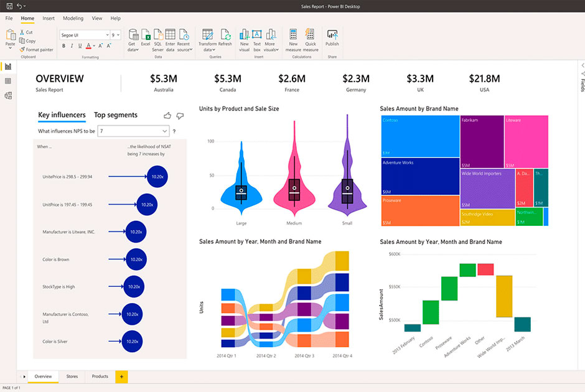
Task: Open the Overview page tab
Action: 44,376
